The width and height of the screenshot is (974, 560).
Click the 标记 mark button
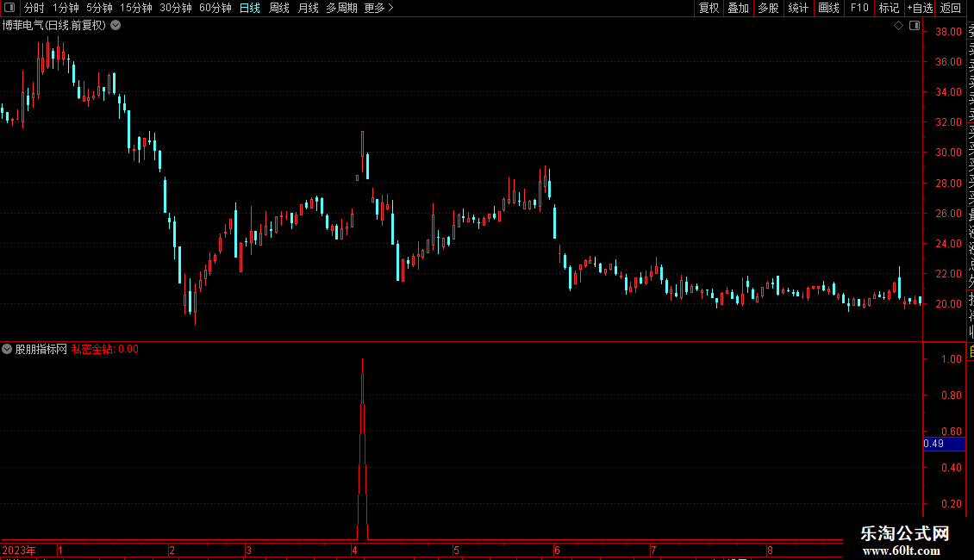click(x=889, y=8)
